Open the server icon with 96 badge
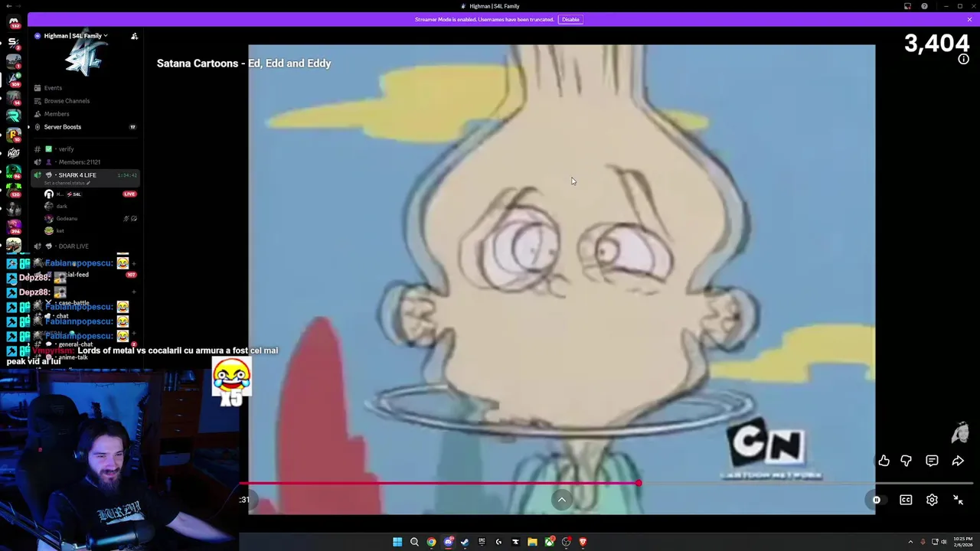The width and height of the screenshot is (980, 551). pos(13,171)
